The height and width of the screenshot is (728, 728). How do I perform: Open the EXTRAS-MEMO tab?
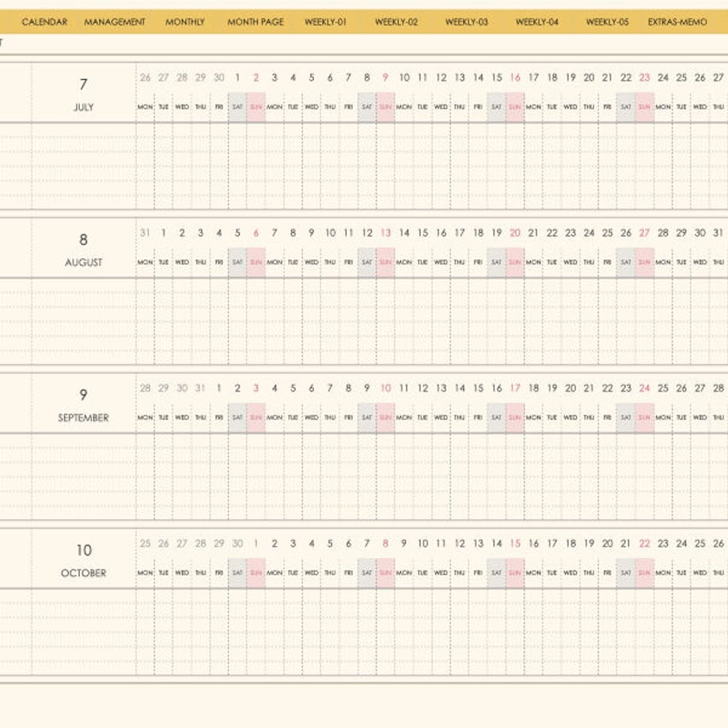point(677,22)
